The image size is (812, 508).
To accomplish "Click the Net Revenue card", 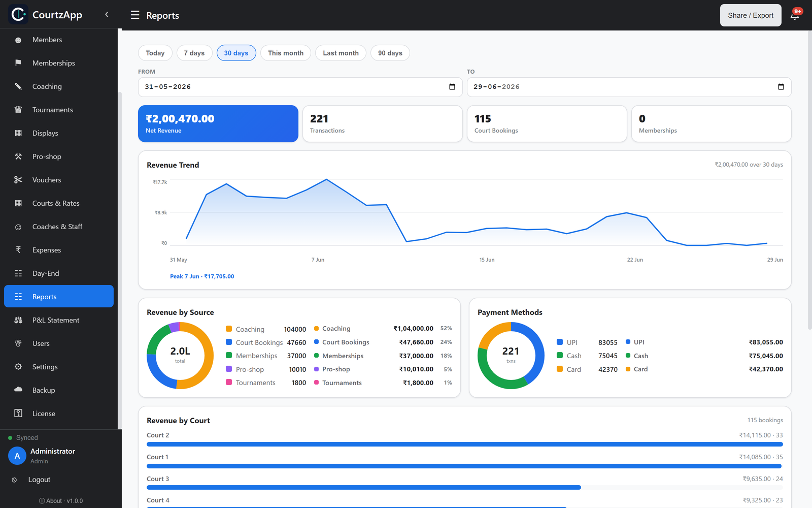I will (218, 123).
